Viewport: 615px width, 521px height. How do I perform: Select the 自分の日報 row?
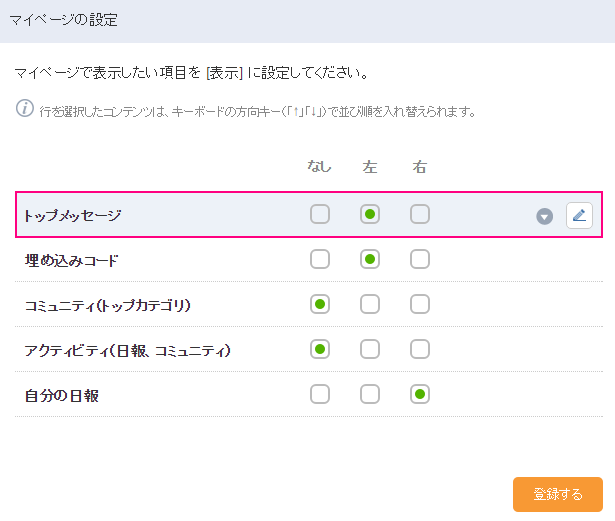coord(61,395)
